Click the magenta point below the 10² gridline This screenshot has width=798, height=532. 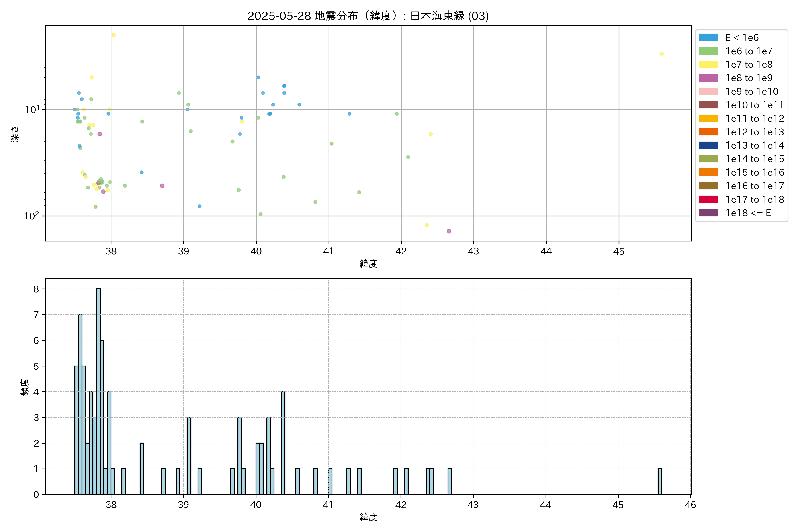tap(449, 231)
